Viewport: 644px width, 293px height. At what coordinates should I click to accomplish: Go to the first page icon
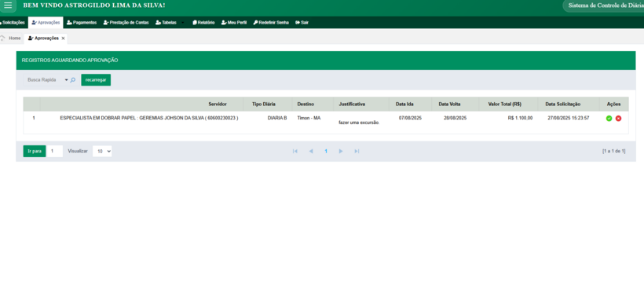(295, 152)
